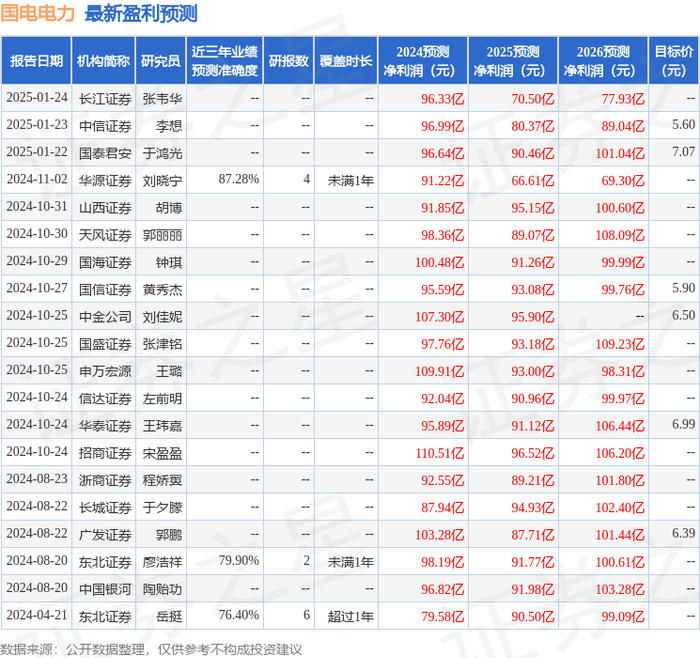Click analyst name 左前明
This screenshot has height=658, width=700.
pos(162,398)
